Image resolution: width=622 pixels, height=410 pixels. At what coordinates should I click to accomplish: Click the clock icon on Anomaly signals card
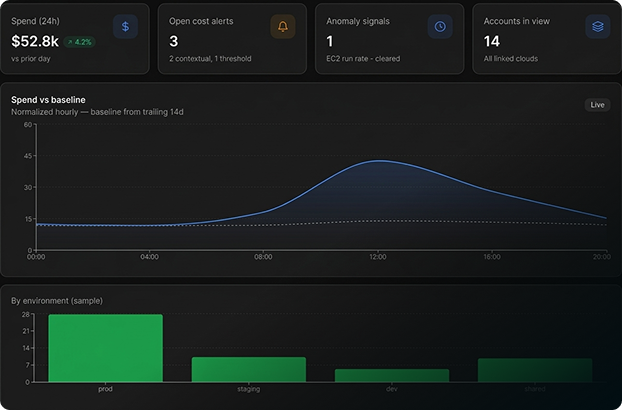point(440,27)
